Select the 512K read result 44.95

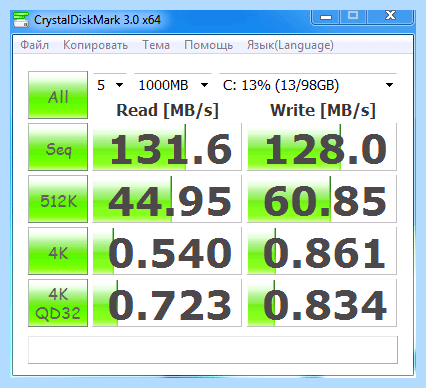click(167, 199)
